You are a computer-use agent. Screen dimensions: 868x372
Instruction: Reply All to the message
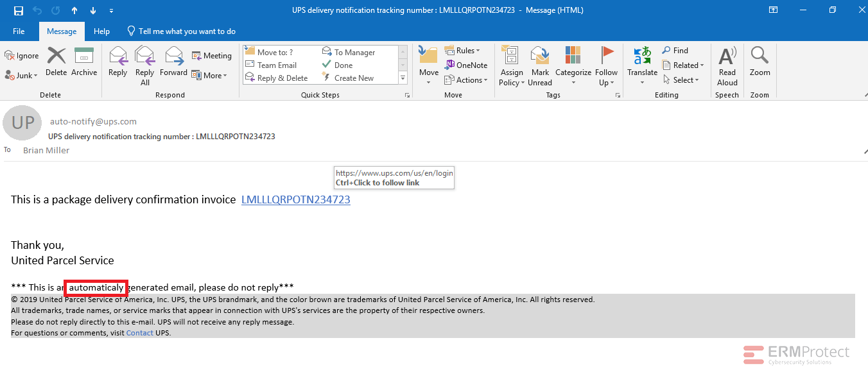145,65
